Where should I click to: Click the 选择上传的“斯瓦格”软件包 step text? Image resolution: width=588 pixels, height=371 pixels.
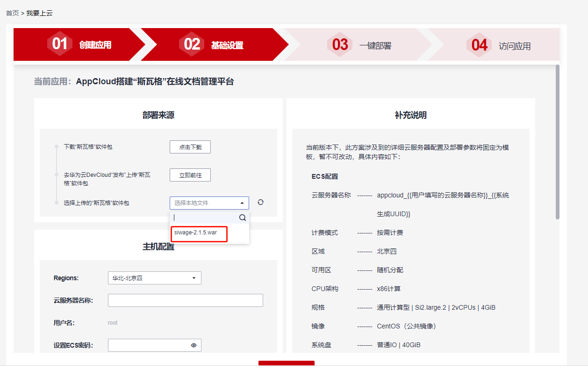click(x=96, y=203)
